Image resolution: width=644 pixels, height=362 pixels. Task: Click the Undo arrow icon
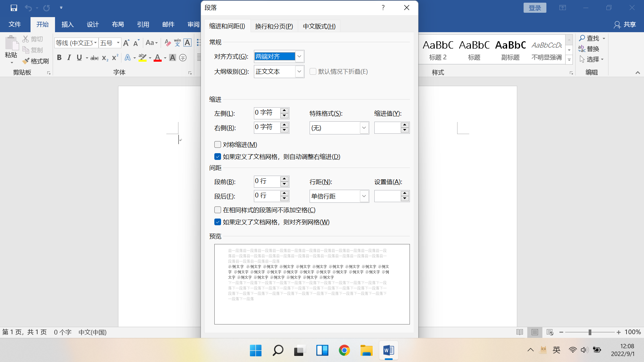tap(29, 8)
